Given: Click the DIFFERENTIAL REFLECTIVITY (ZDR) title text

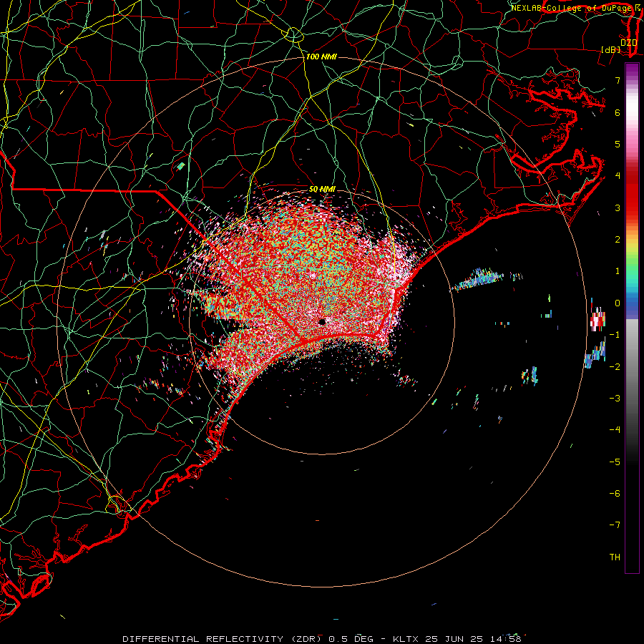Looking at the screenshot, I should coord(223,639).
